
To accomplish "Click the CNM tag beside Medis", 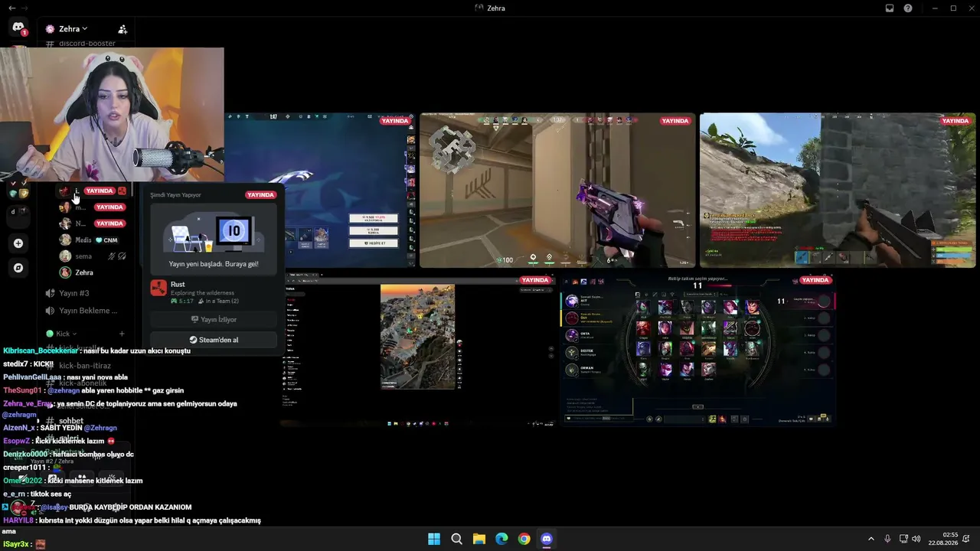I will click(106, 240).
